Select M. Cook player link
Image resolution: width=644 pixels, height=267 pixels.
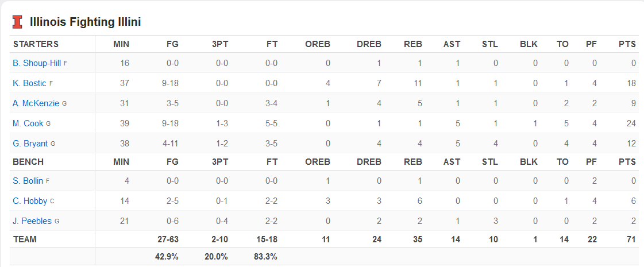[x=28, y=123]
